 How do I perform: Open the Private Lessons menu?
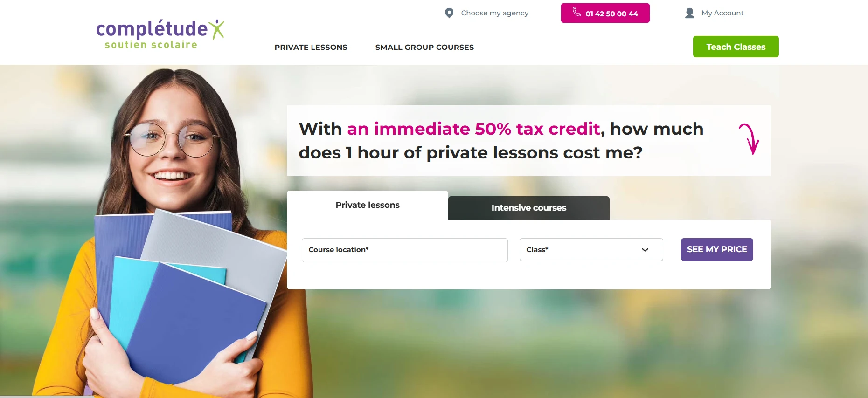[x=311, y=47]
